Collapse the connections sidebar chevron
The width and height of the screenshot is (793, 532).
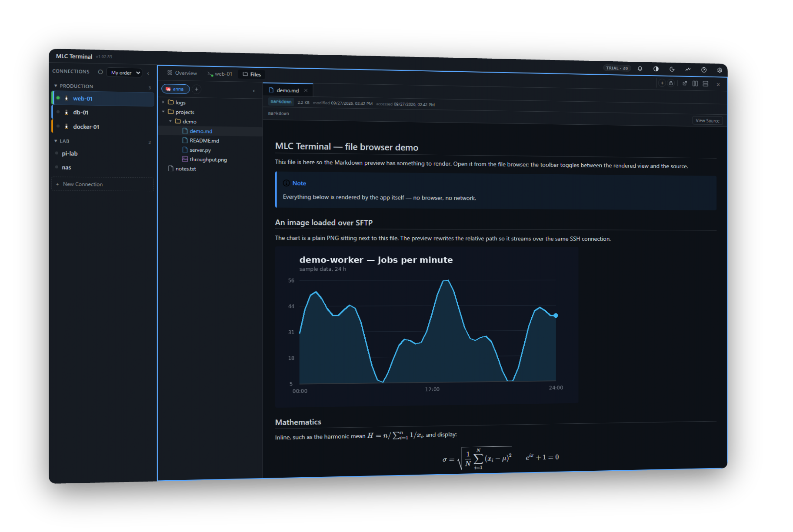(148, 73)
